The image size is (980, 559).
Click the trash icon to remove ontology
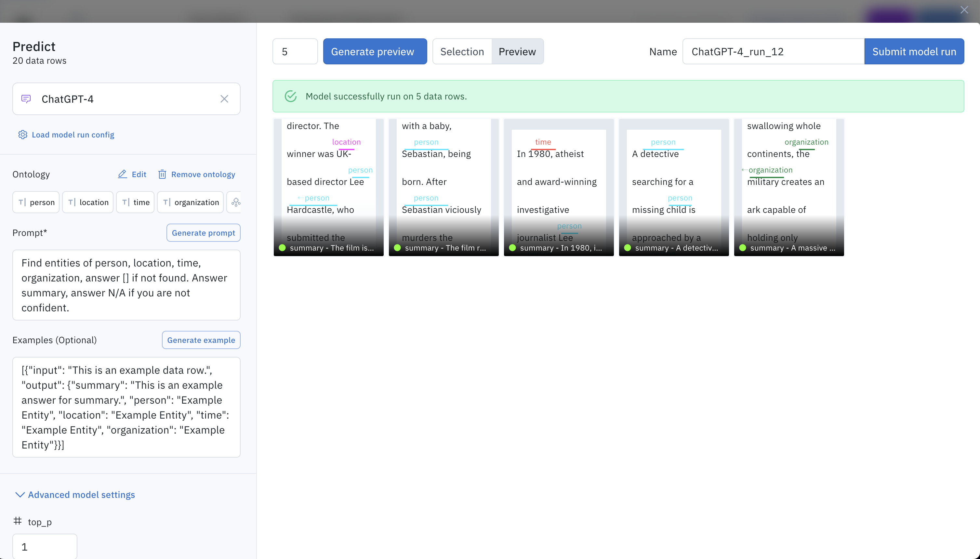(162, 174)
